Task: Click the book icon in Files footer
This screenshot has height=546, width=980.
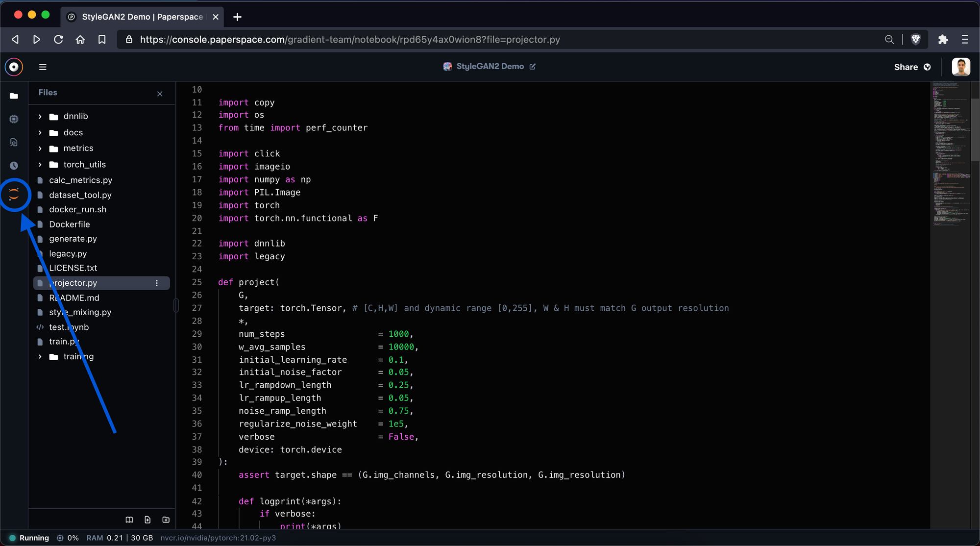Action: pos(129,520)
